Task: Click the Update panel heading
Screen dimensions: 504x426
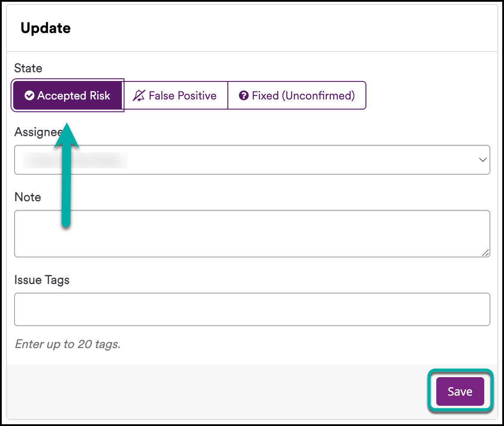Action: [46, 28]
